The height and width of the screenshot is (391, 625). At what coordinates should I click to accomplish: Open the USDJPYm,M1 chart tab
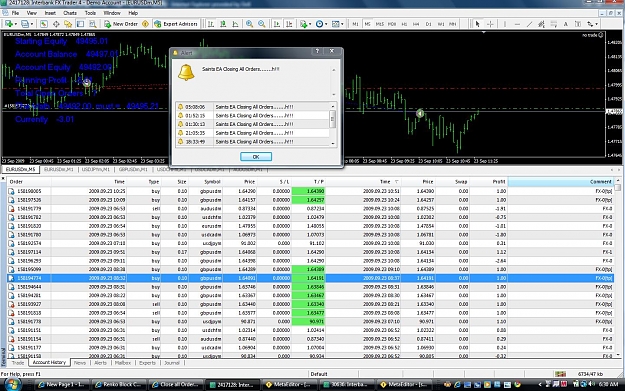point(96,169)
